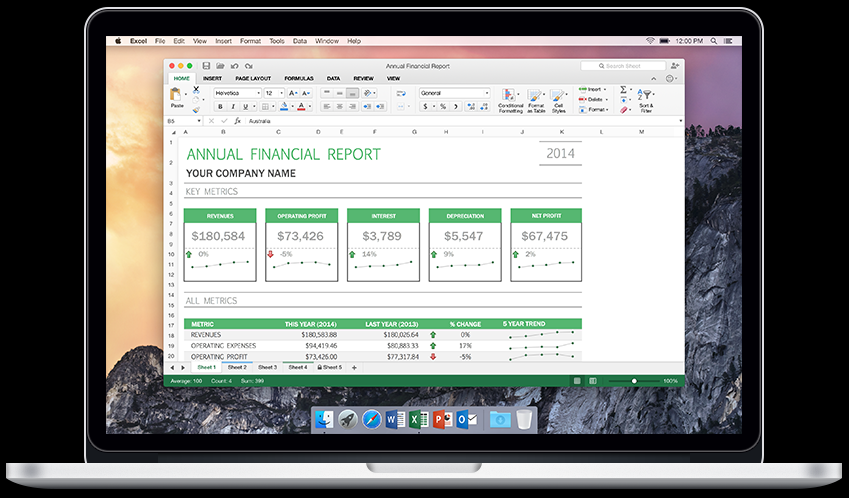Image resolution: width=849 pixels, height=498 pixels.
Task: Decrease font size with the smaller A
Action: (306, 93)
